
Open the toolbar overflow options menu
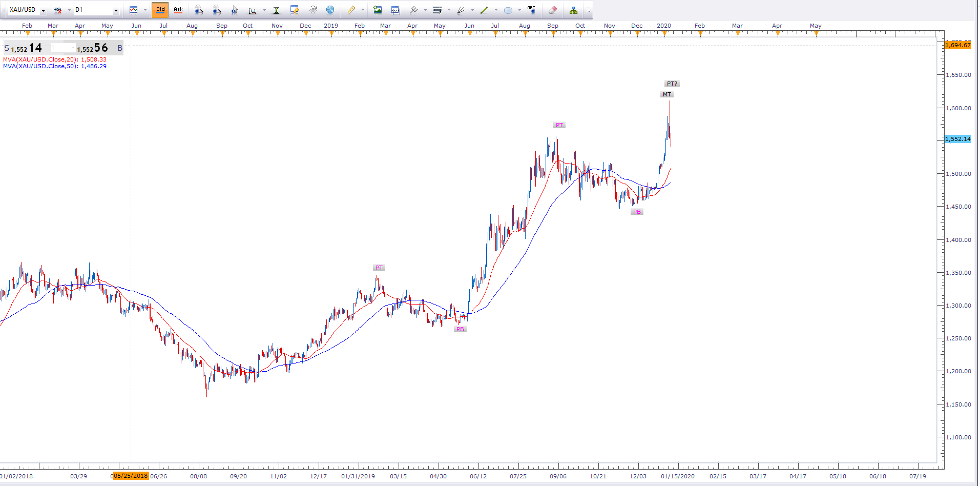tap(588, 10)
